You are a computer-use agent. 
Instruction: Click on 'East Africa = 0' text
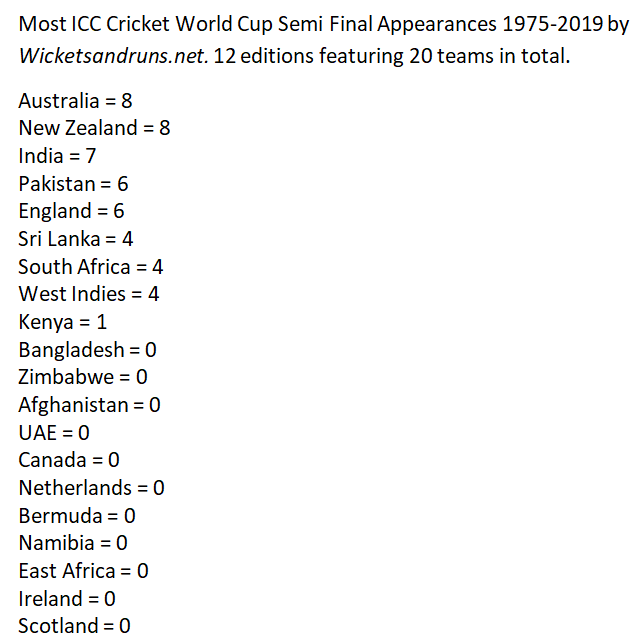[84, 571]
